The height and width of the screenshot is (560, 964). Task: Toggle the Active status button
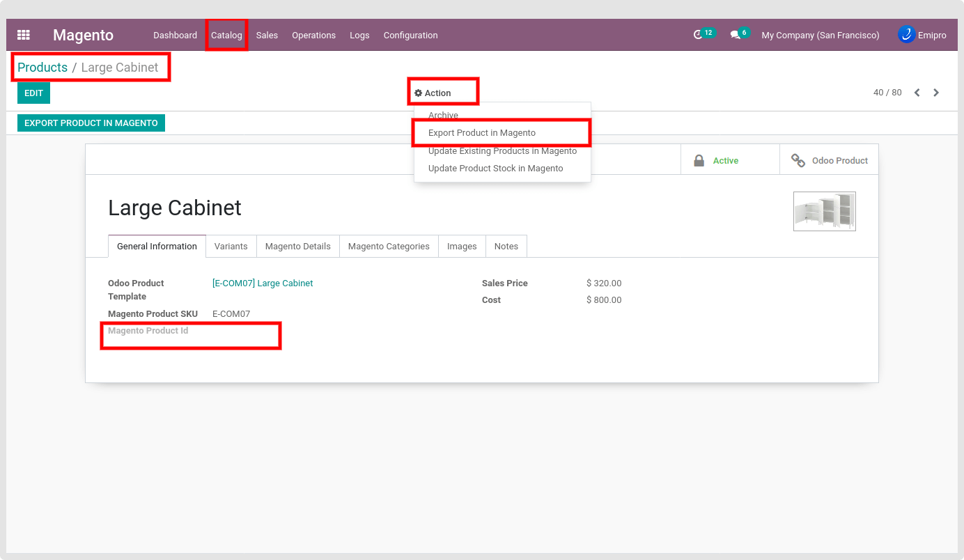[x=730, y=160]
